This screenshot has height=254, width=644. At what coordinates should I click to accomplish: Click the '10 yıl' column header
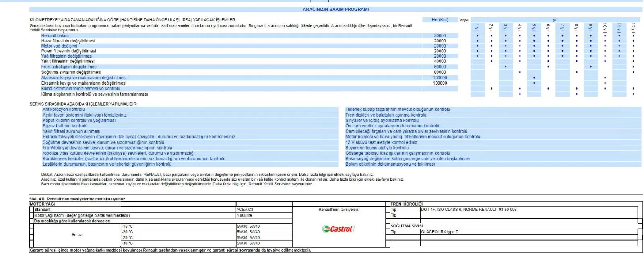tap(605, 28)
